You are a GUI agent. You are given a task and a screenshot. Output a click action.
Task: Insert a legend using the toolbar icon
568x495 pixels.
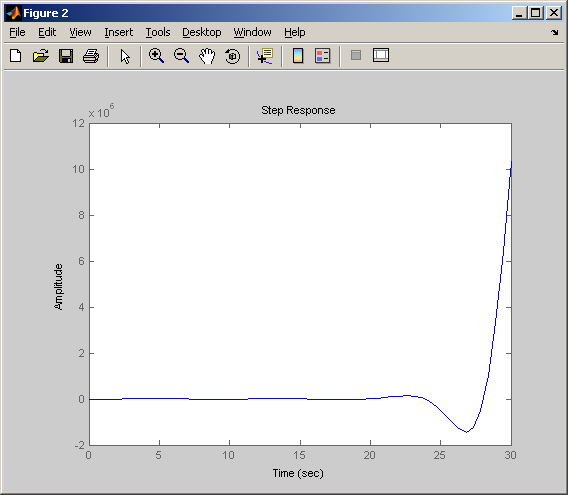(322, 56)
